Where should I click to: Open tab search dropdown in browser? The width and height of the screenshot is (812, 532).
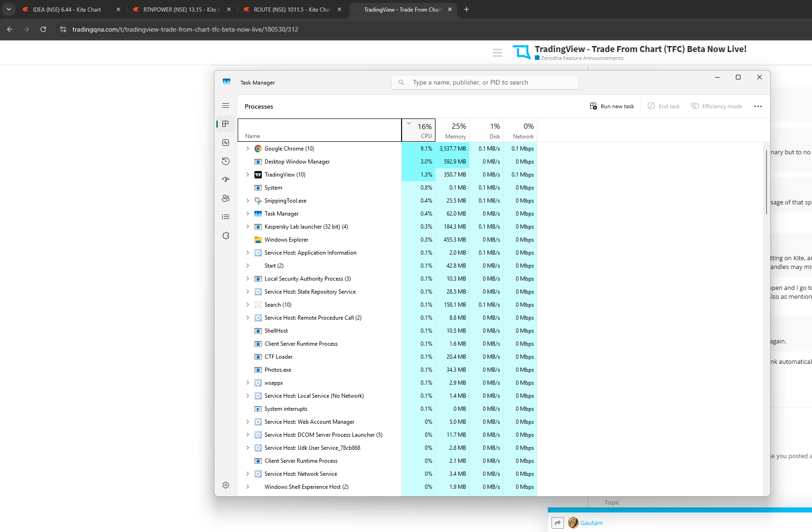point(8,9)
